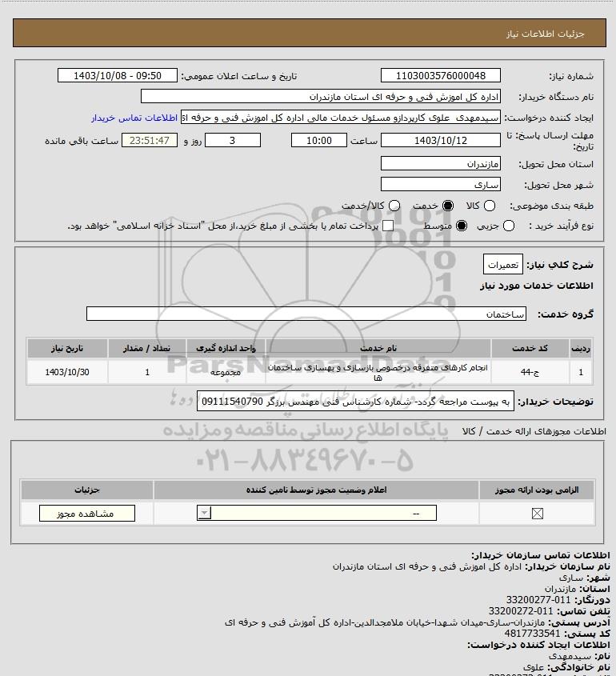Click the need date cell 1403/10/30

coord(67,372)
